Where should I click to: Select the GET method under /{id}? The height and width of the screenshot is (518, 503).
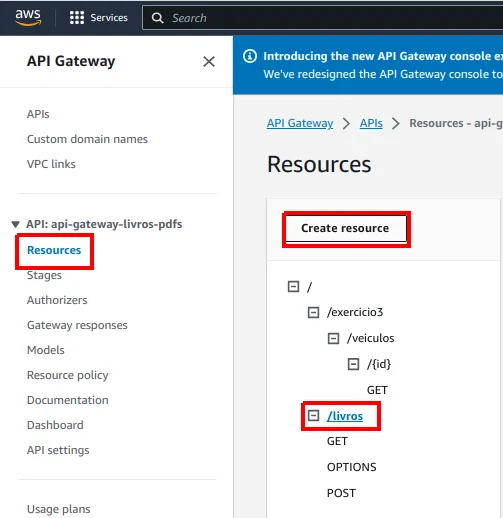377,390
